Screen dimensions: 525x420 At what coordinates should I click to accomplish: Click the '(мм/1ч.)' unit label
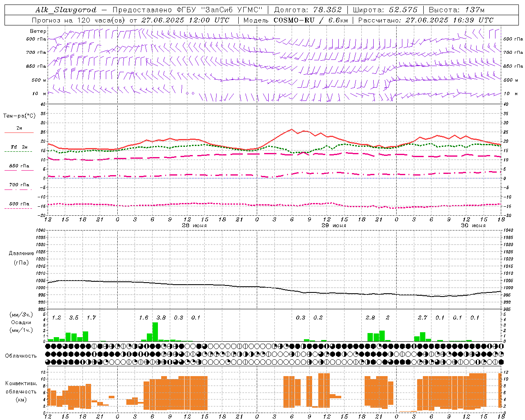point(21,331)
